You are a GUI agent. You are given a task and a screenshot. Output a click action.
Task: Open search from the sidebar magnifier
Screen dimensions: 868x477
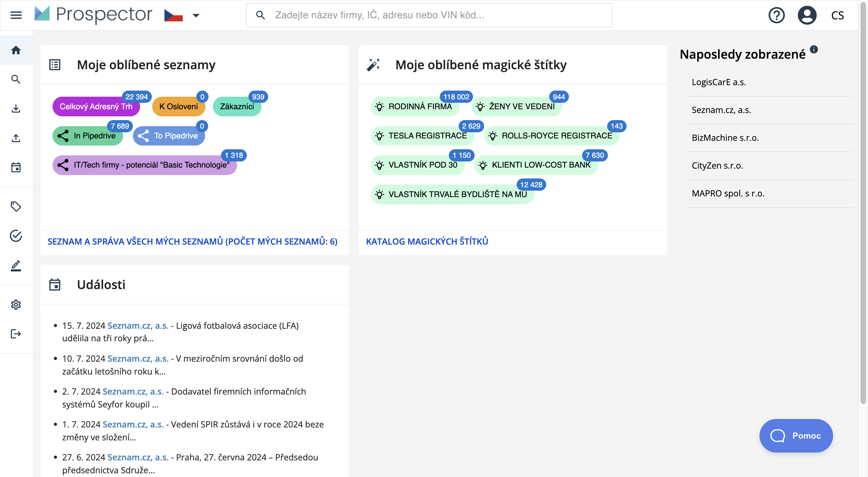[x=16, y=79]
